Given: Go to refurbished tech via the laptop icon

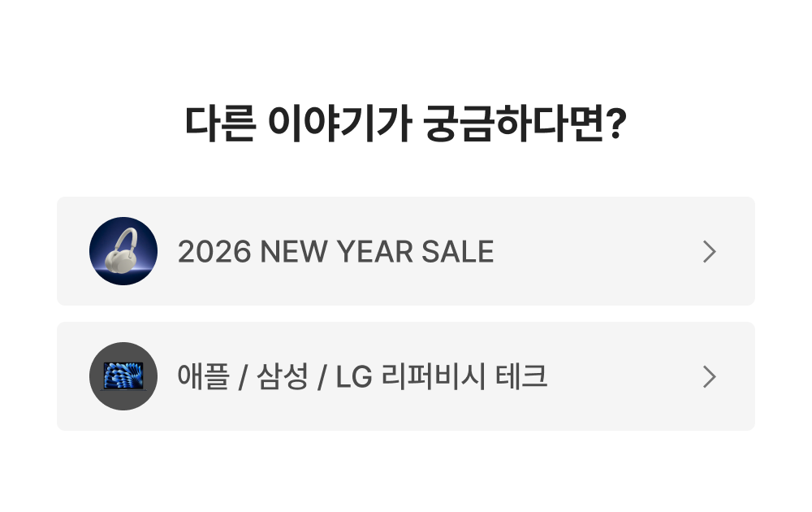Looking at the screenshot, I should point(123,376).
